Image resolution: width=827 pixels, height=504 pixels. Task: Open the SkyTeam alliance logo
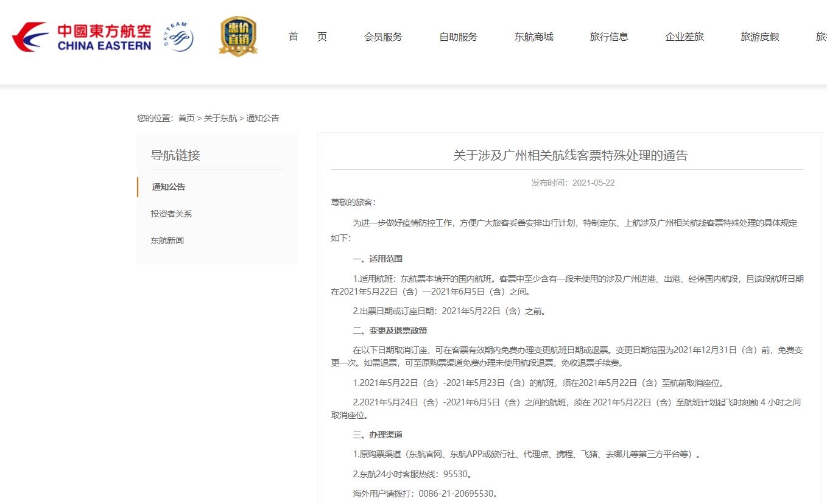[x=178, y=37]
